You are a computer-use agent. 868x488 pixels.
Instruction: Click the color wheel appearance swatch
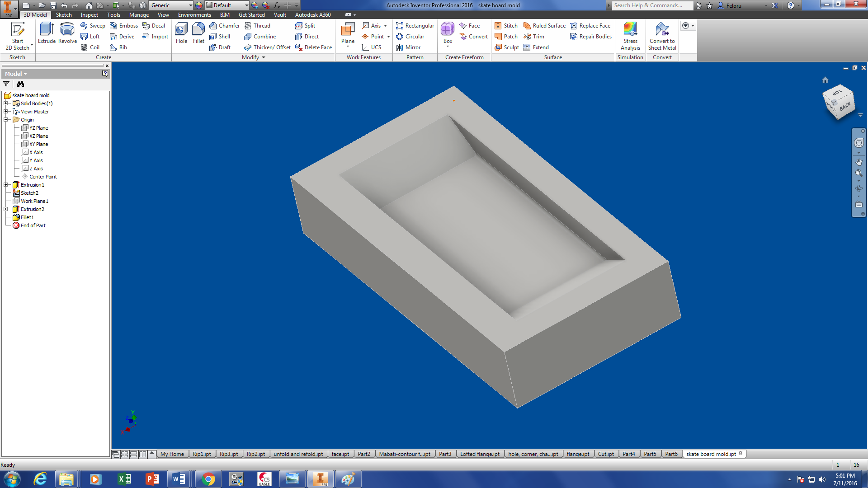coord(198,5)
